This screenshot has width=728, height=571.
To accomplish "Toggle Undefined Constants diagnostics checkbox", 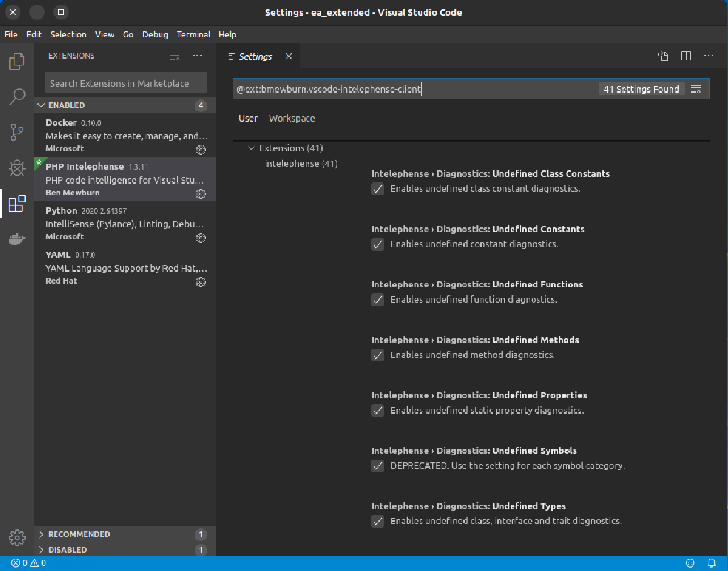I will click(378, 244).
